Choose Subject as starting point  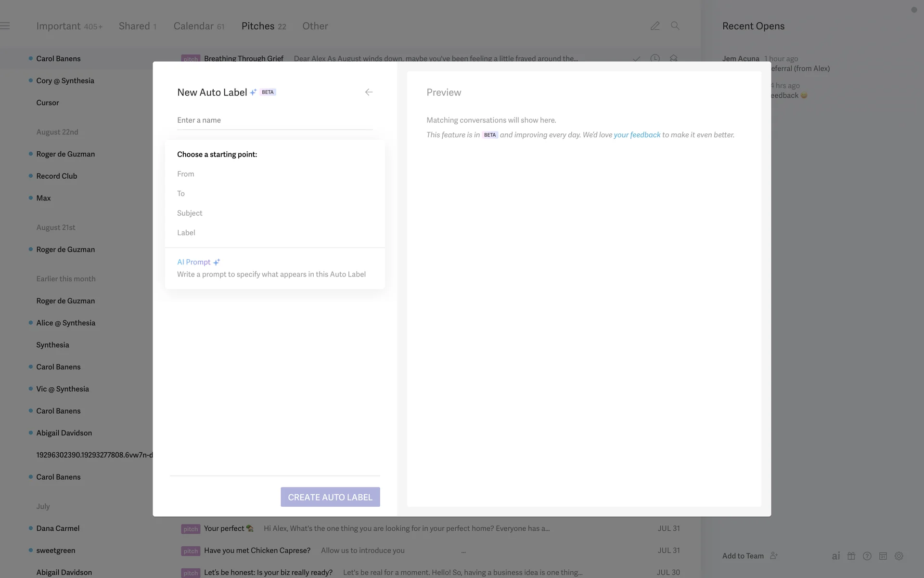coord(190,213)
